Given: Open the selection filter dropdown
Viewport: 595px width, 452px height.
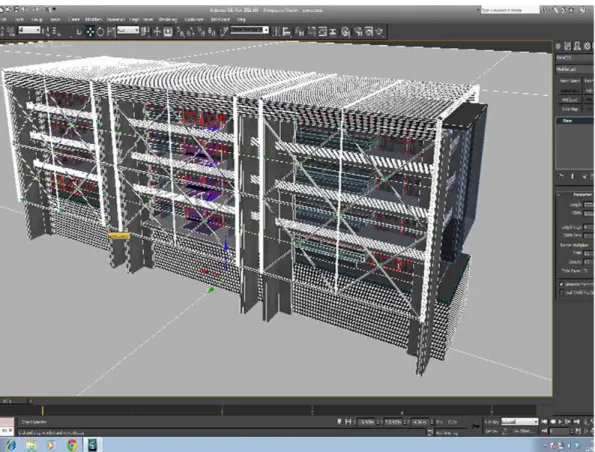Looking at the screenshot, I should click(29, 30).
